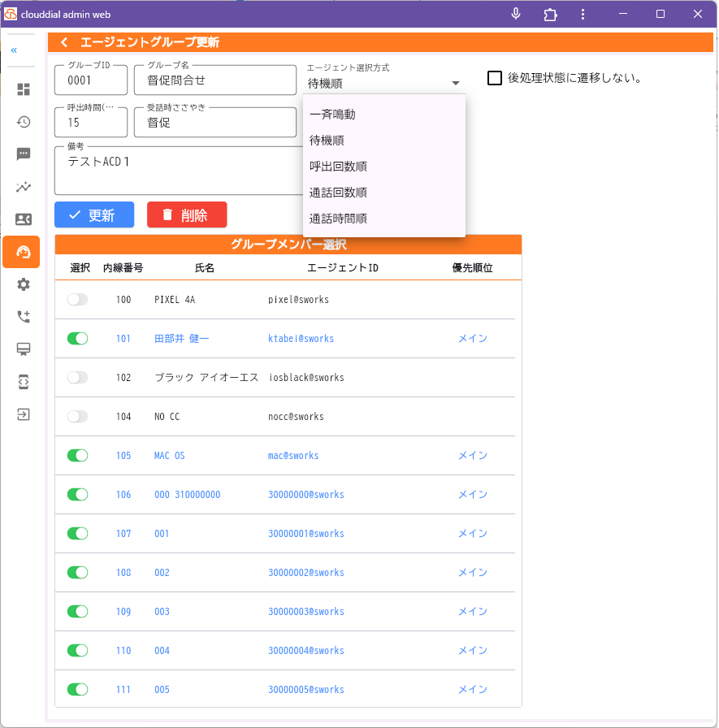Screen dimensions: 719x728
Task: Open the エージェント選択方式 dropdown
Action: pyautogui.click(x=456, y=82)
